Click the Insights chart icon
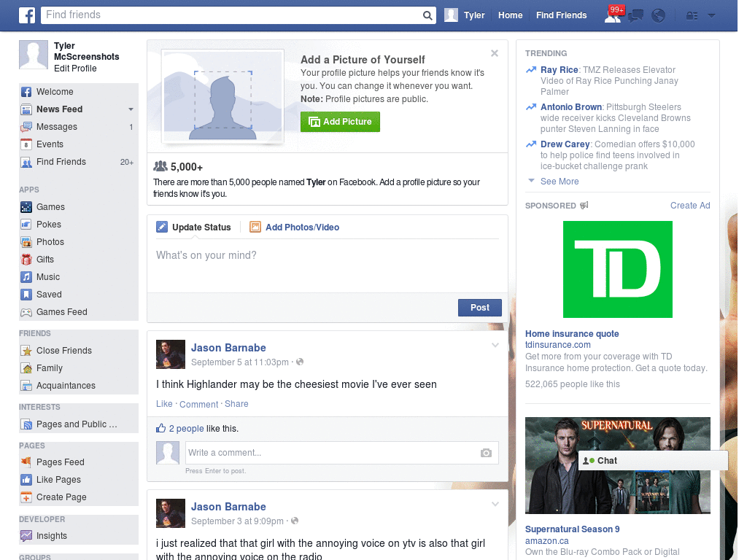 26,536
